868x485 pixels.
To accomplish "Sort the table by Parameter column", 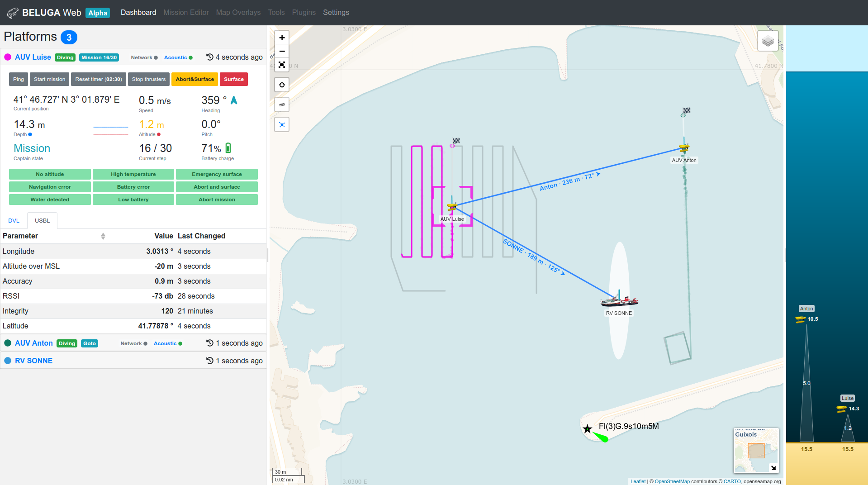I will tap(103, 236).
